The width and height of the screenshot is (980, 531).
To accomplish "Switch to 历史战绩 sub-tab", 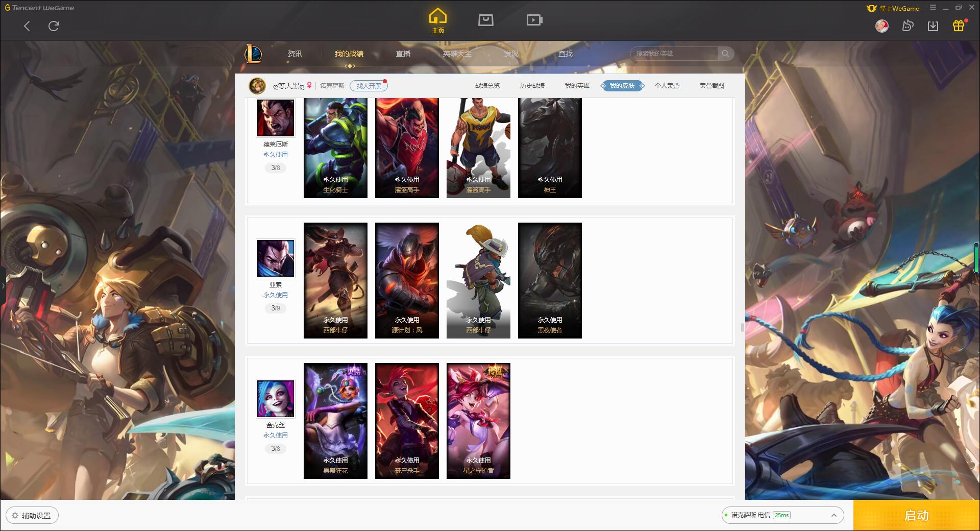I will click(532, 86).
